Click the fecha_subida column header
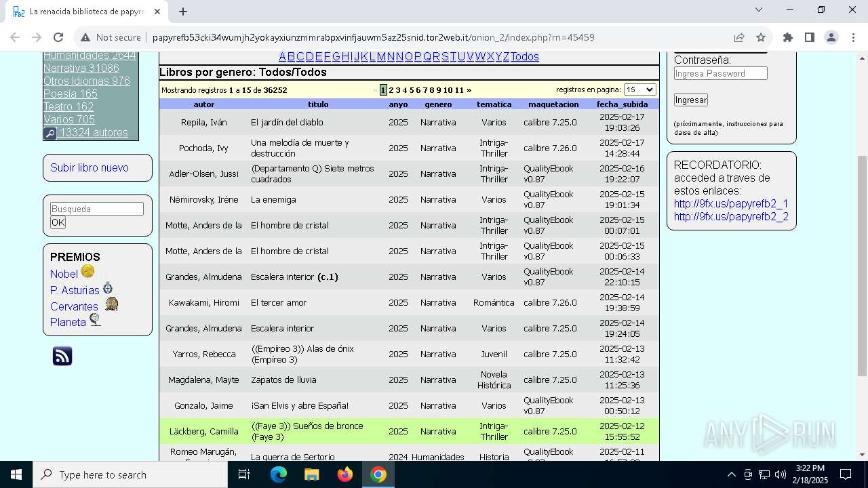 [x=622, y=104]
